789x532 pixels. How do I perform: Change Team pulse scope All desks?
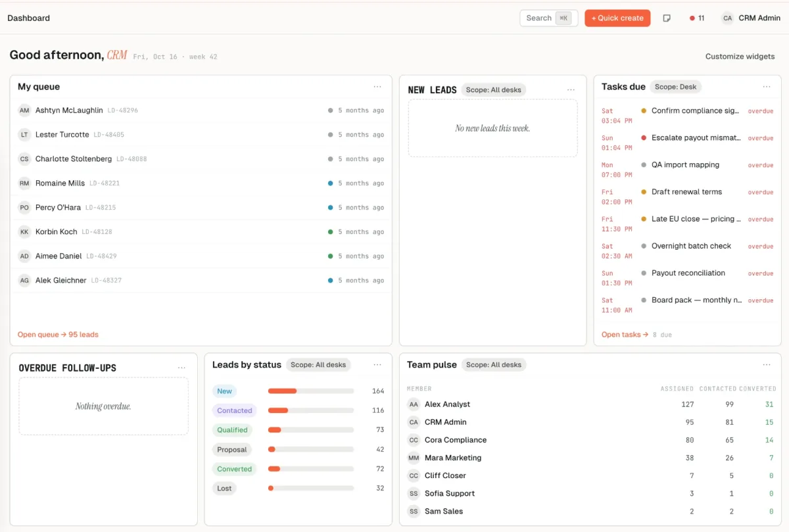[x=494, y=365]
